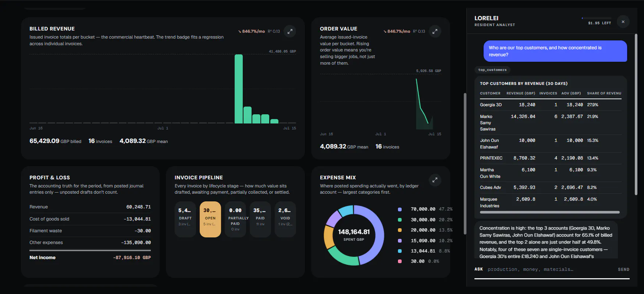Click the 4,089.32 mean in Order Value

click(x=344, y=147)
